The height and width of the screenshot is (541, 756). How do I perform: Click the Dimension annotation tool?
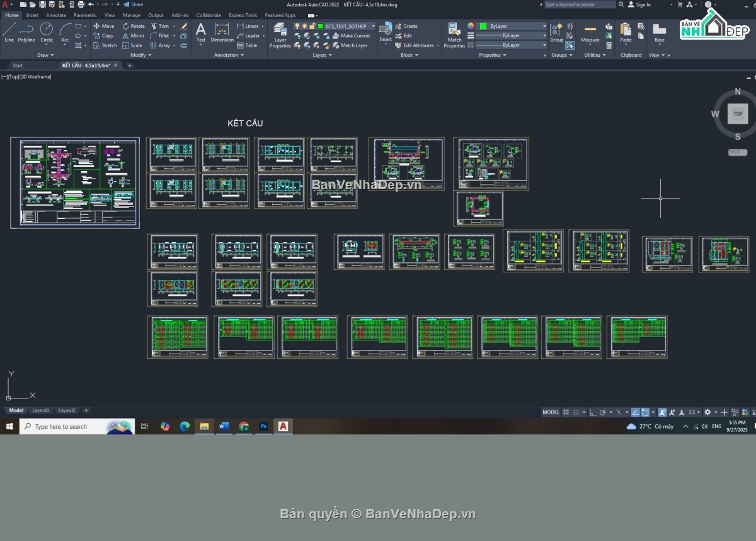click(x=222, y=33)
